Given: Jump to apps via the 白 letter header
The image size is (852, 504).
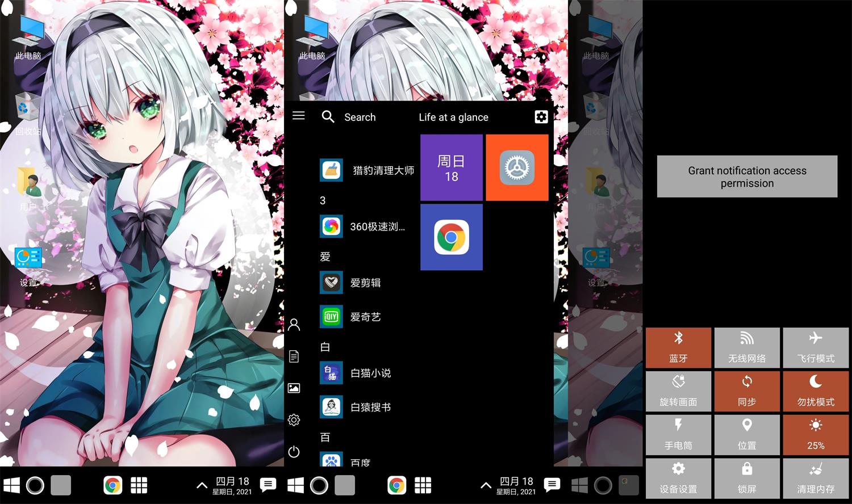Looking at the screenshot, I should click(x=324, y=347).
